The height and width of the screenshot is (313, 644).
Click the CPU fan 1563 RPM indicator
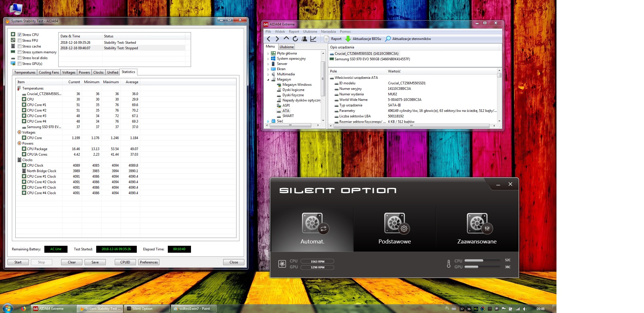(x=317, y=261)
